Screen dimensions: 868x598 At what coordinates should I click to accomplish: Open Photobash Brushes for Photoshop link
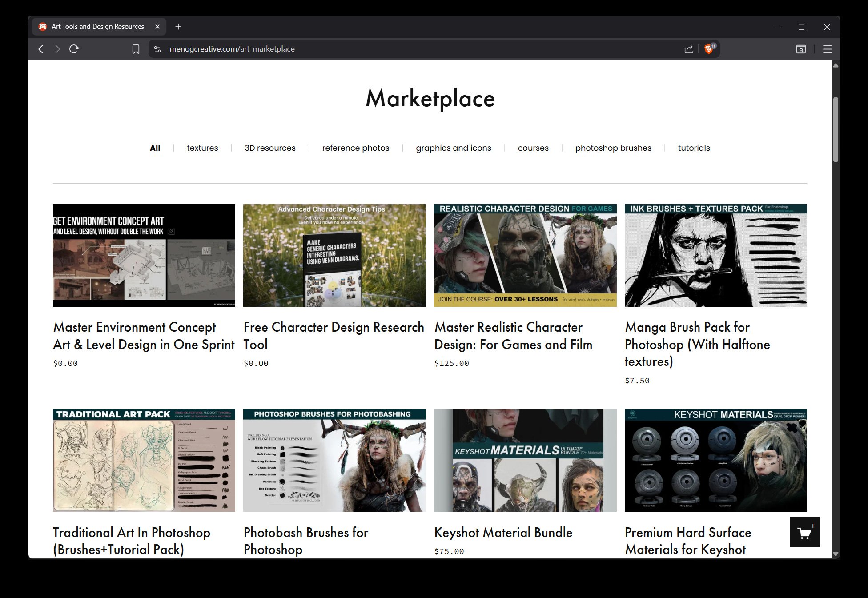coord(306,541)
